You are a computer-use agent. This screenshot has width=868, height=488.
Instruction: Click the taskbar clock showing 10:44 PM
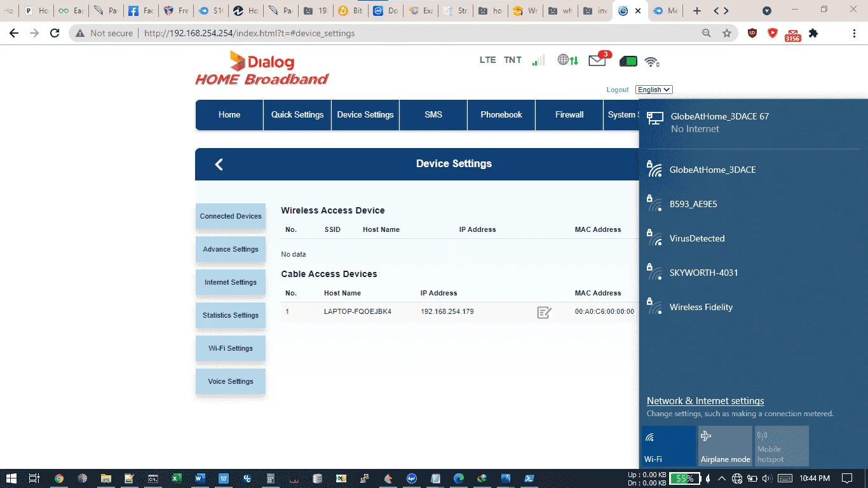point(815,478)
